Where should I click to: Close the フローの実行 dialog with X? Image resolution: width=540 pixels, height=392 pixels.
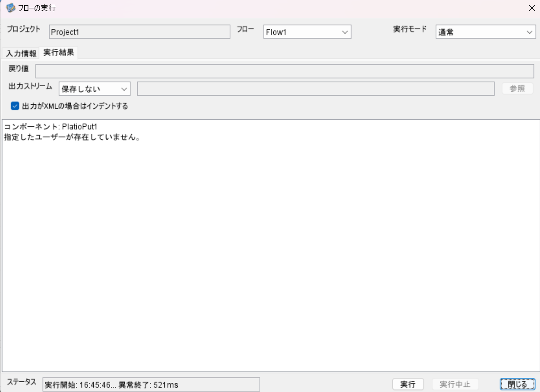(x=531, y=8)
